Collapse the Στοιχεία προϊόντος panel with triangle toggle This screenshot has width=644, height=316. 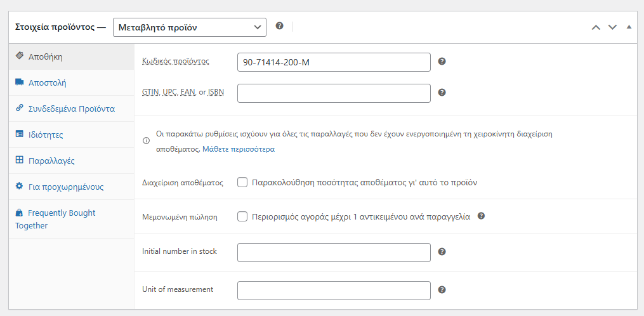coord(629,27)
